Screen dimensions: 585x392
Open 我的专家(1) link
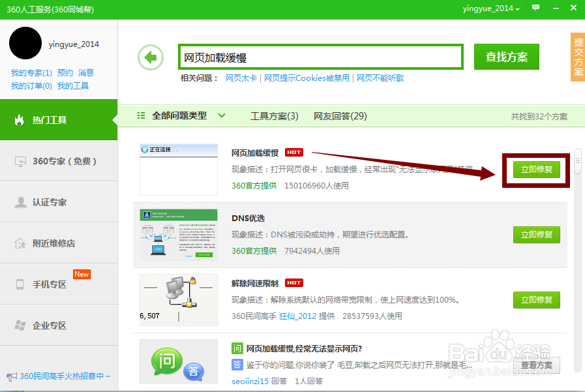(x=31, y=72)
